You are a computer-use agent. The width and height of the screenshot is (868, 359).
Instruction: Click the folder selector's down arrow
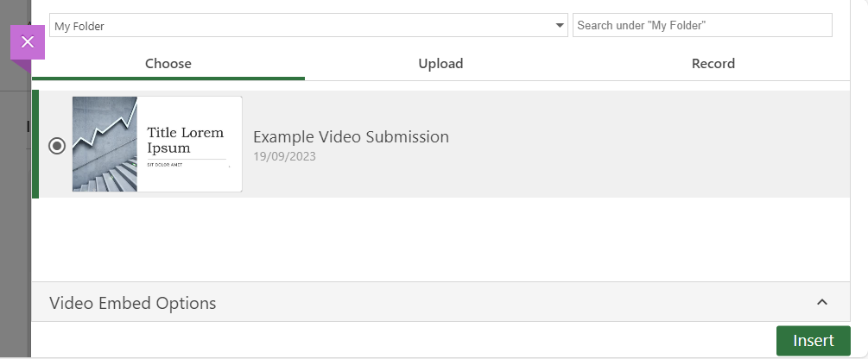point(560,25)
